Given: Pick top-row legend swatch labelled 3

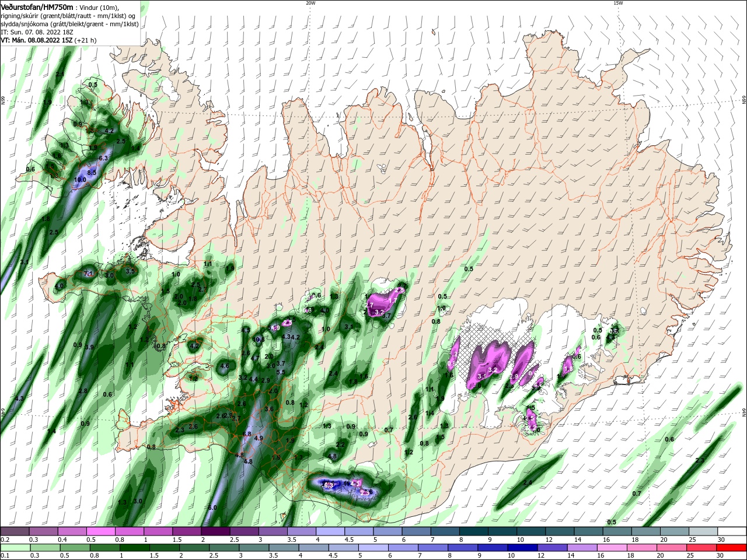Looking at the screenshot, I should (x=273, y=531).
